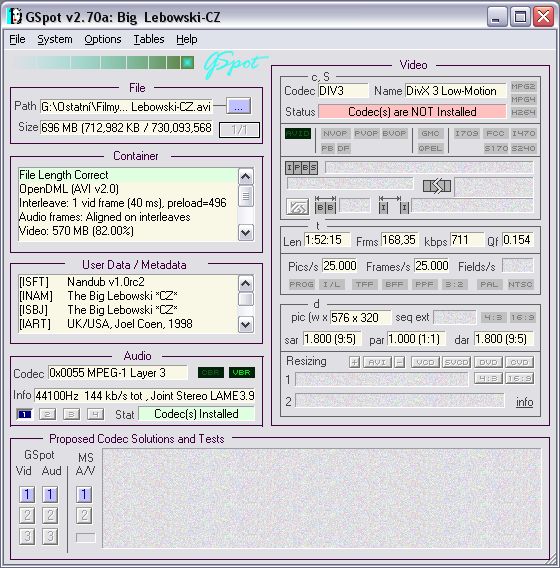Open the Options menu
The height and width of the screenshot is (568, 560).
tap(103, 39)
